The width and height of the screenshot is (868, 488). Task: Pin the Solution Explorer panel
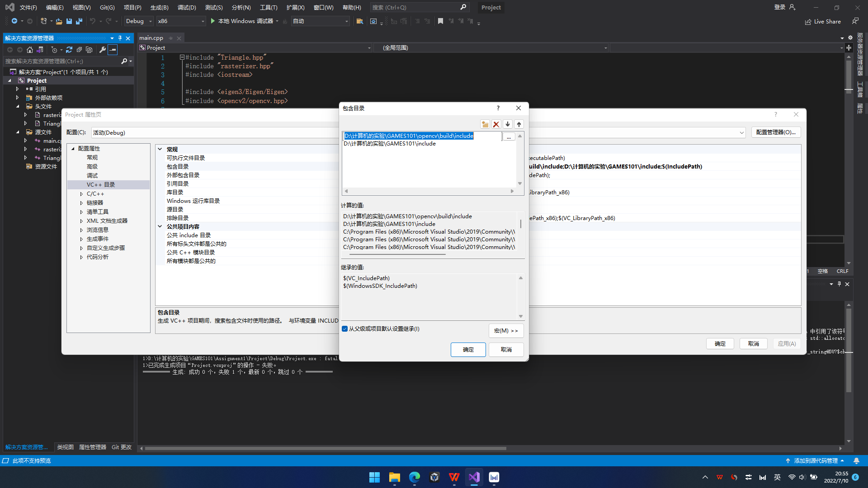120,38
